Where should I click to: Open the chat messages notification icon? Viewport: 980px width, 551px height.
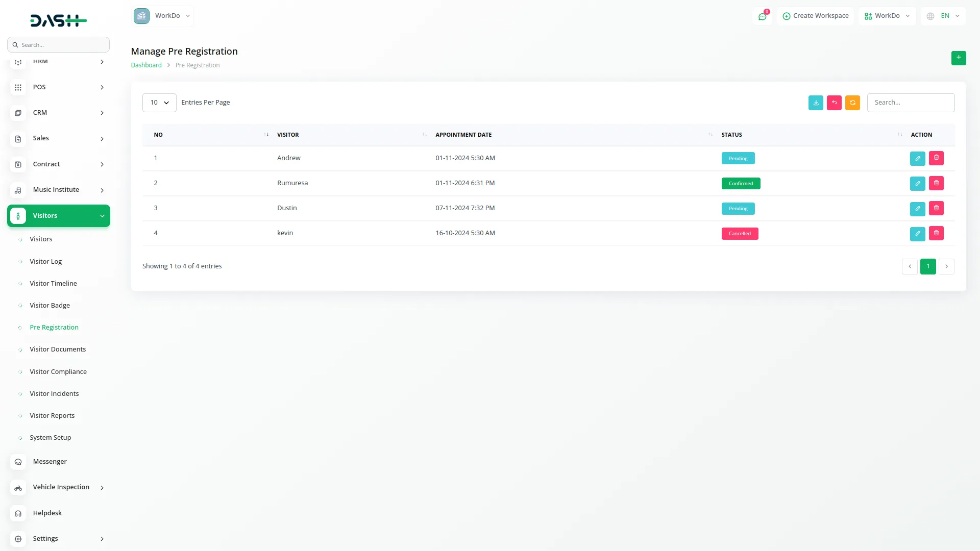[x=762, y=16]
